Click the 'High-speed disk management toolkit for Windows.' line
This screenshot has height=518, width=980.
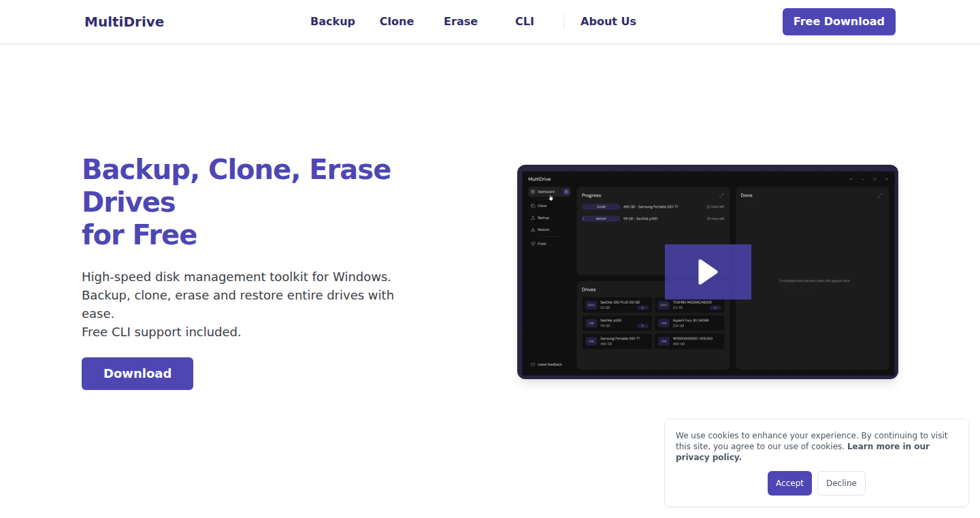pos(236,277)
